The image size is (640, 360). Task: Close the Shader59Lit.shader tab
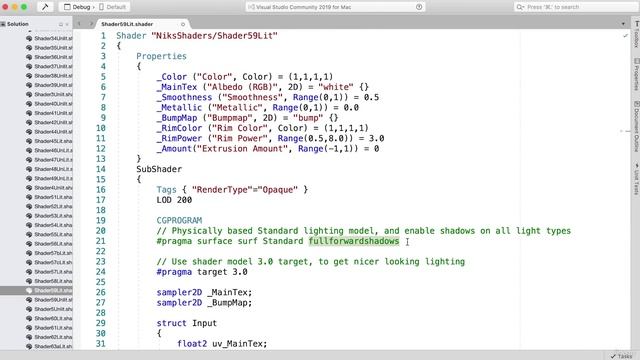[x=183, y=24]
